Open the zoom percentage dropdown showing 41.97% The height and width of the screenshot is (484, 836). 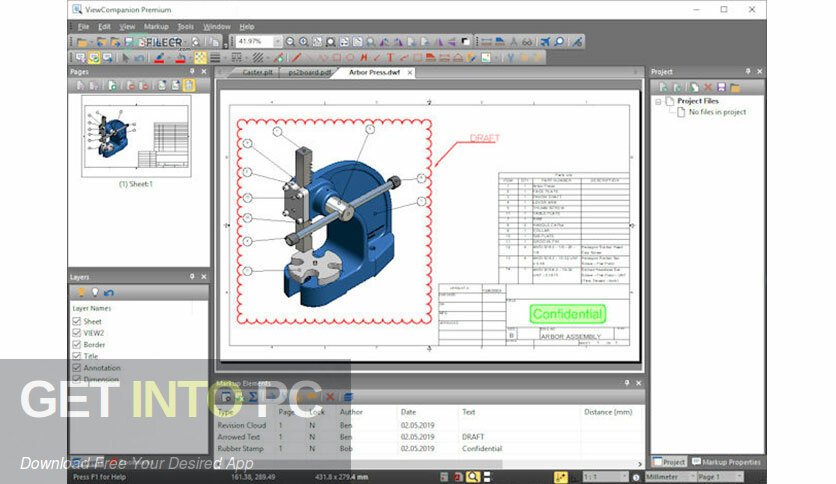(x=278, y=42)
